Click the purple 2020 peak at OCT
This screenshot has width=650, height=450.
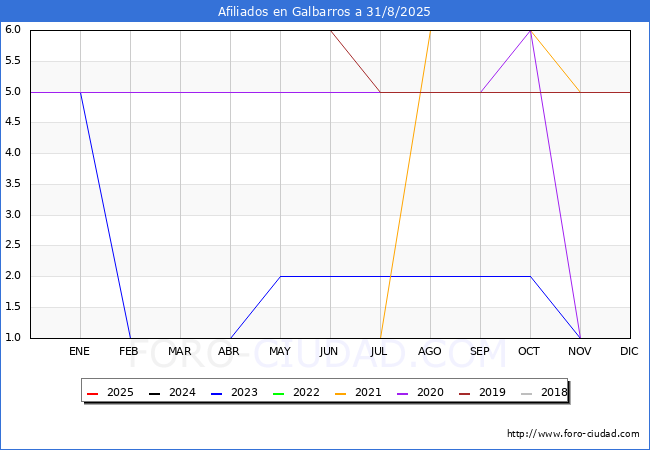pos(530,31)
